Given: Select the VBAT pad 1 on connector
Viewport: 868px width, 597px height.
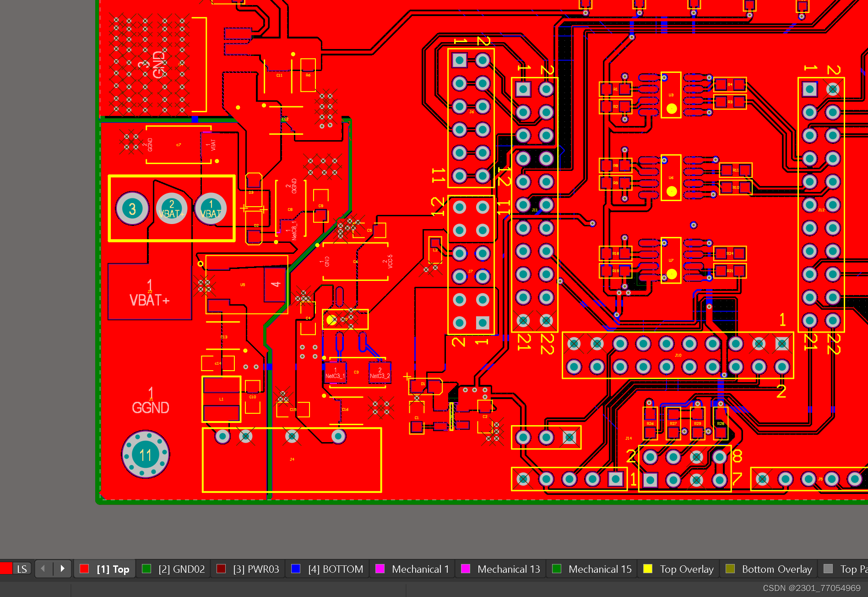Looking at the screenshot, I should coord(211,209).
